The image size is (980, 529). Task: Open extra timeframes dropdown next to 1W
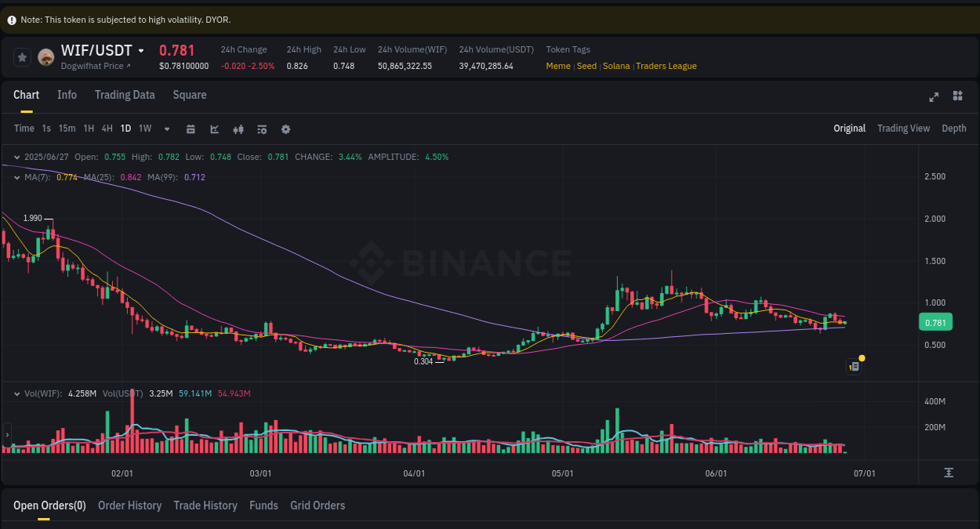click(x=166, y=129)
